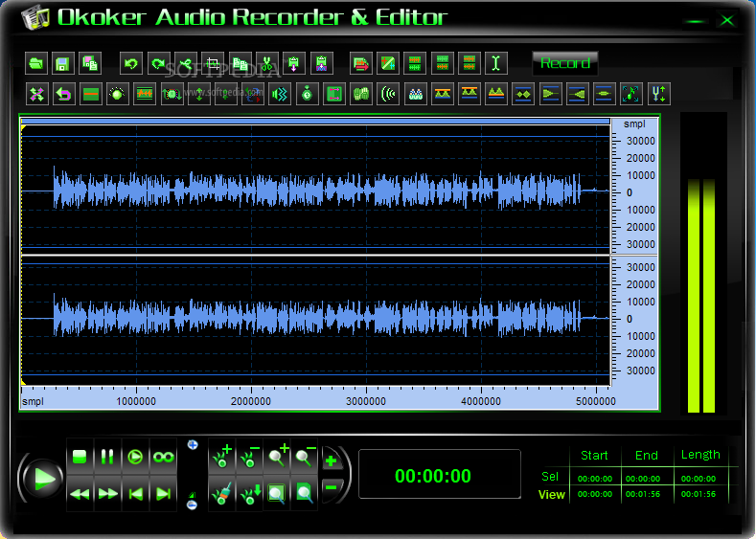Clear markers with the brush icon
Viewport: 756px width, 539px height.
(222, 494)
